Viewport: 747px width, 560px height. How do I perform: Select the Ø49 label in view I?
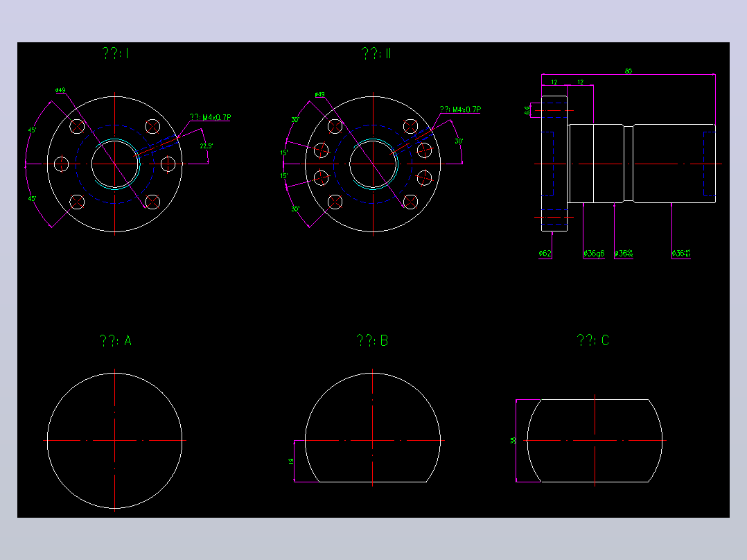tap(60, 90)
